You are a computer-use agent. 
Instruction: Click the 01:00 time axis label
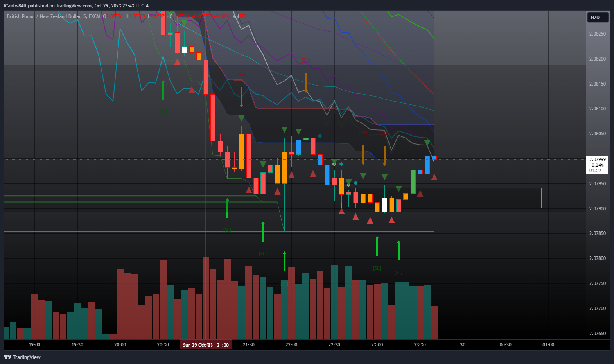[548, 345]
